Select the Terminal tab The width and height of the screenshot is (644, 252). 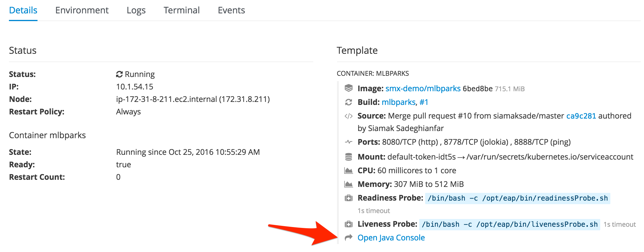click(182, 10)
